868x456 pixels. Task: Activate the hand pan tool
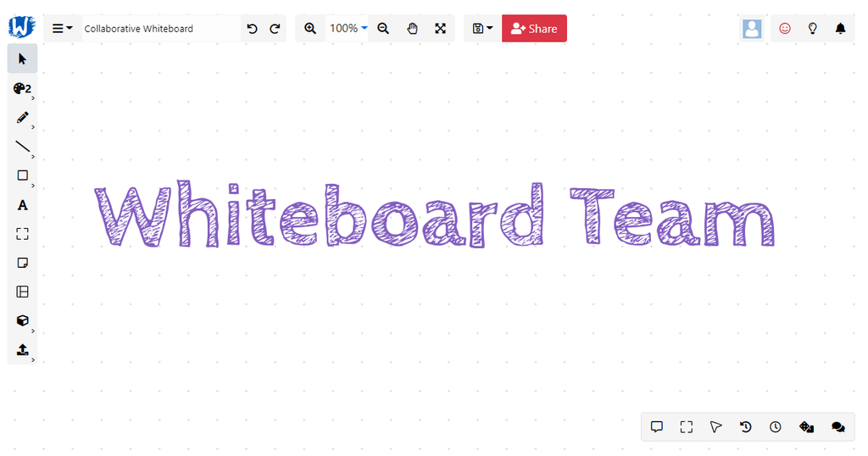tap(412, 29)
